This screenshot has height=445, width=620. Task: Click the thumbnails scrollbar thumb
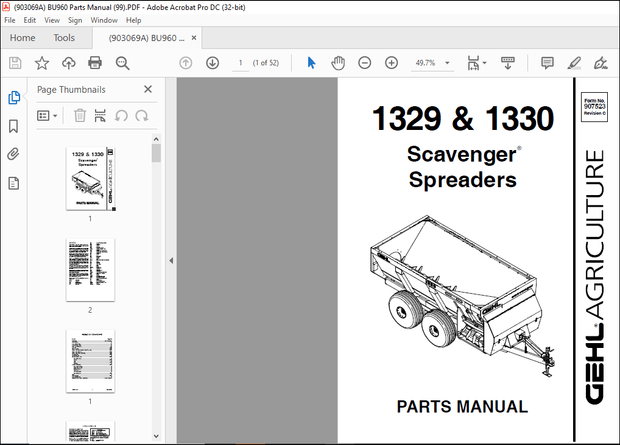(156, 153)
